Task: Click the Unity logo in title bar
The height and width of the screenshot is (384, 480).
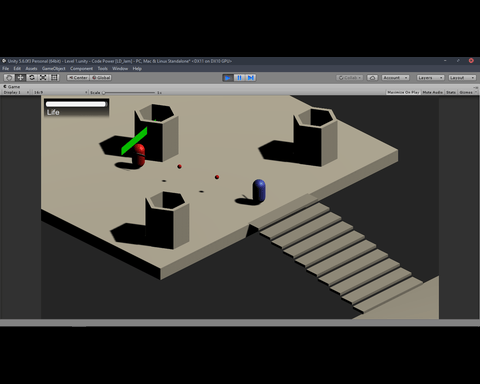Action: pyautogui.click(x=4, y=61)
